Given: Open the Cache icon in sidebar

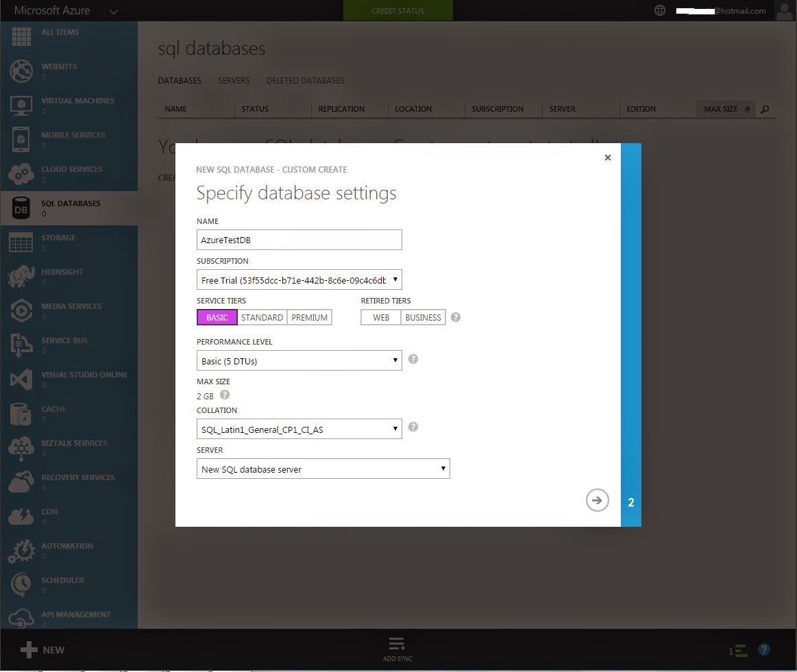Looking at the screenshot, I should pos(21,414).
